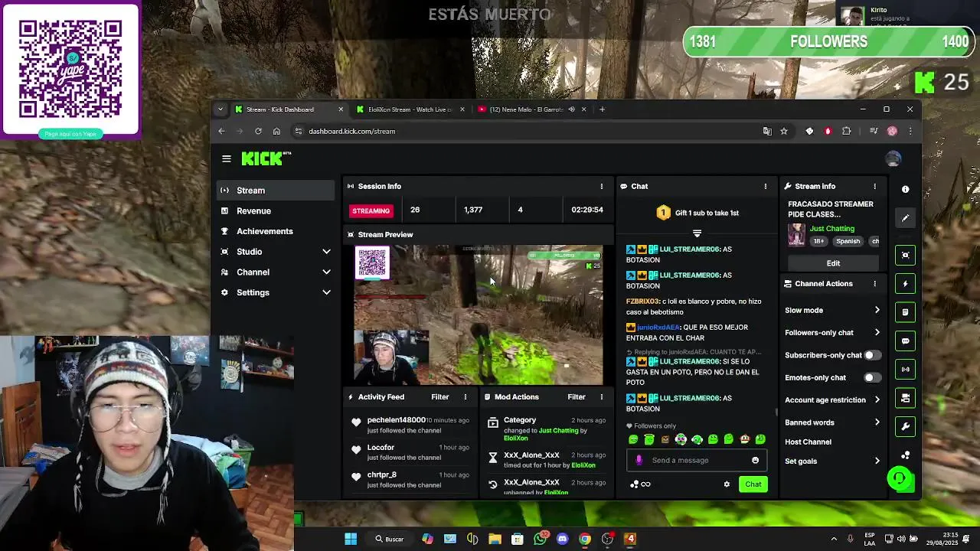
Task: Open Stream info three-dot menu
Action: point(874,186)
